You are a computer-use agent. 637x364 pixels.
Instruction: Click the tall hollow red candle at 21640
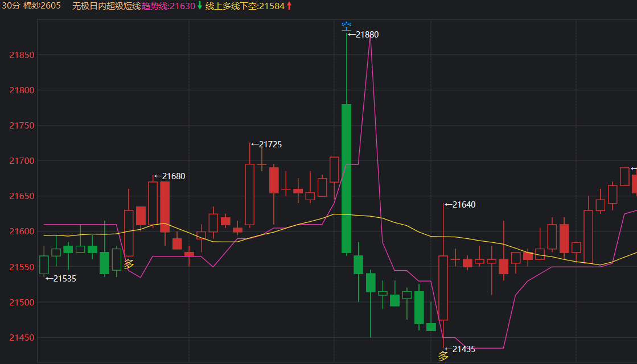coord(443,288)
